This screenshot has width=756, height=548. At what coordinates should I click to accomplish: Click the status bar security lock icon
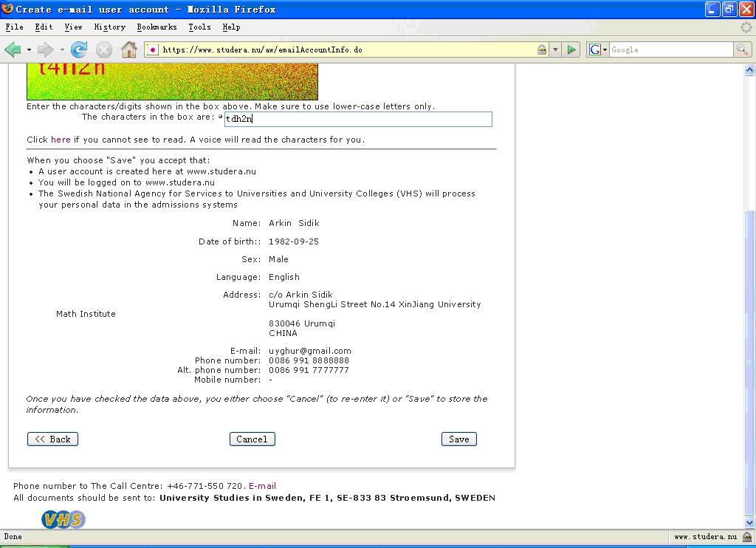[747, 536]
